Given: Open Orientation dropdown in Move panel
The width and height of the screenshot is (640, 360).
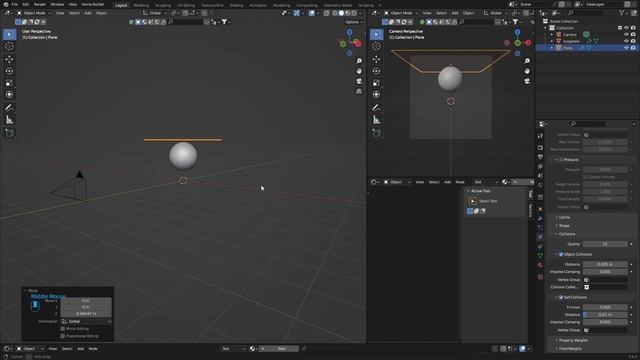Looking at the screenshot, I should tap(86, 321).
